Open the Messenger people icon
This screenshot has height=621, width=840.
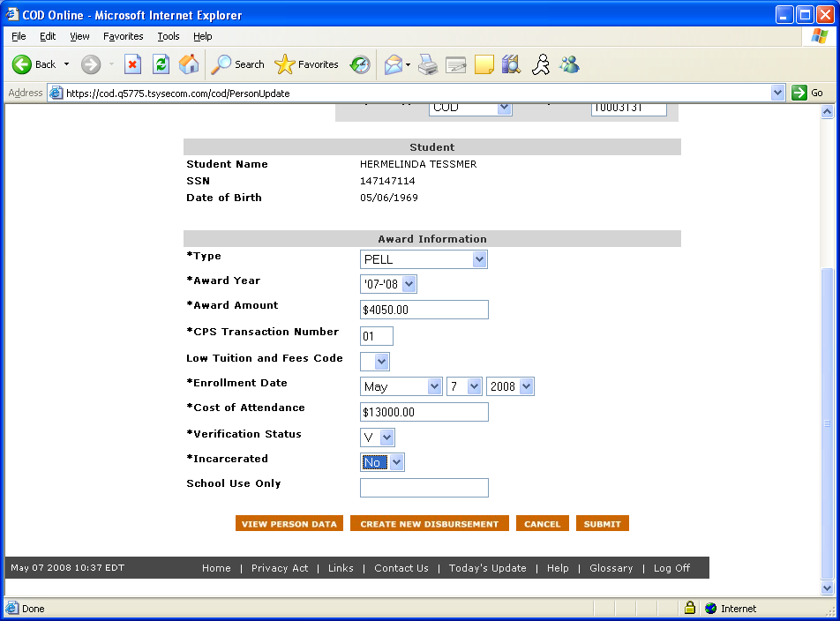(569, 64)
